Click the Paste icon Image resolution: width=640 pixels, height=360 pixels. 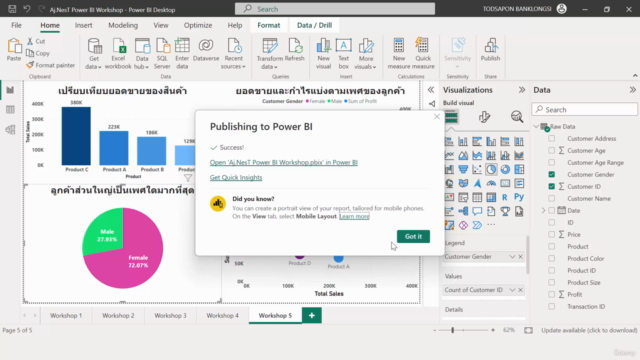coord(14,46)
